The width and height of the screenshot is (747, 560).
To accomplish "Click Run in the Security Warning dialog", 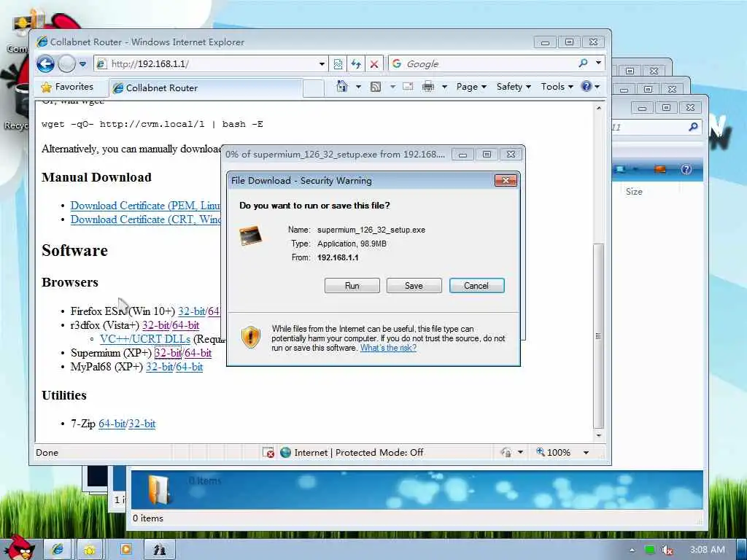I will click(x=352, y=286).
